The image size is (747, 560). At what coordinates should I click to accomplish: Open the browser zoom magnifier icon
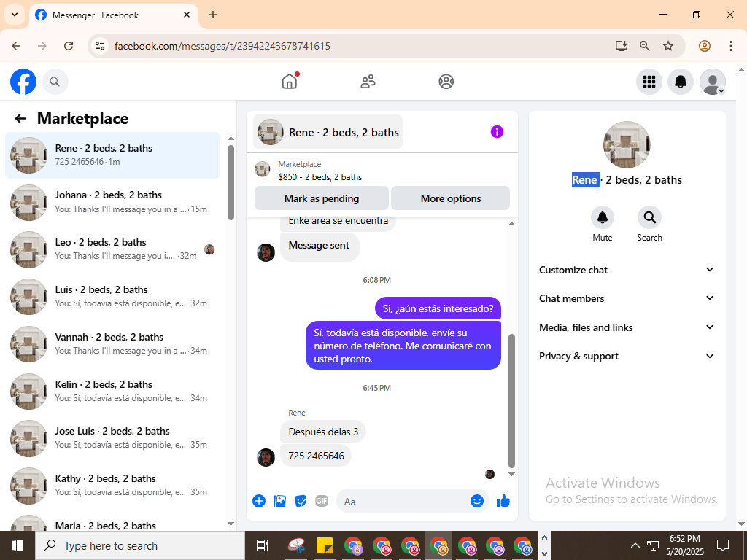[x=644, y=46]
